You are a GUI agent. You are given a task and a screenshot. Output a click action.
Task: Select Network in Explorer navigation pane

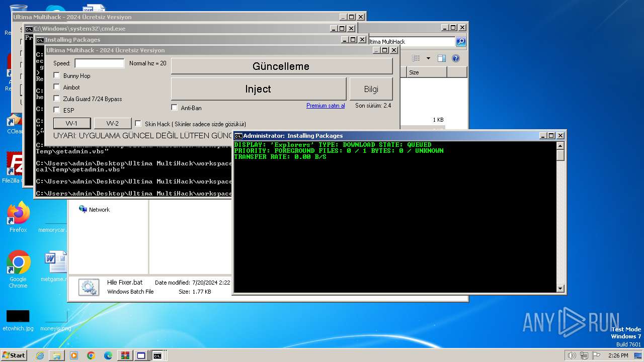94,210
